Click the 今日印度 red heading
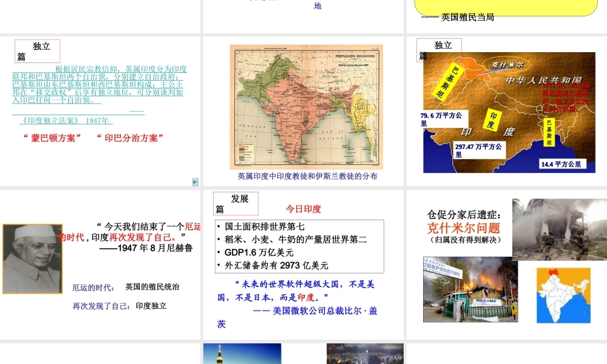This screenshot has width=607, height=364. pos(303,209)
